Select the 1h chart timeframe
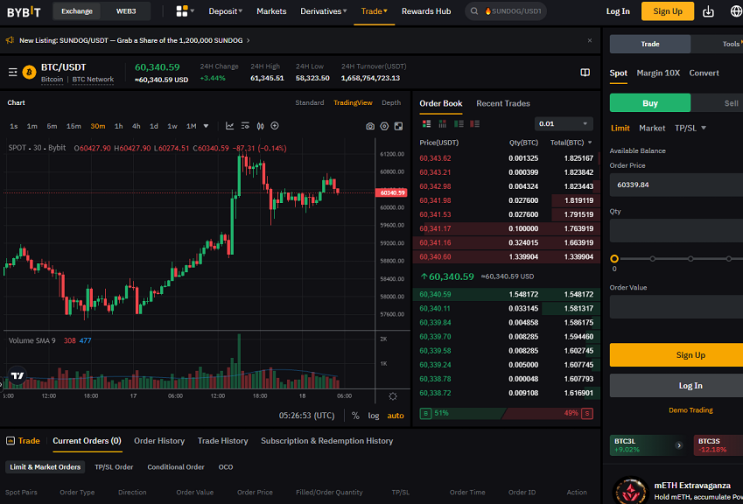 [118, 126]
